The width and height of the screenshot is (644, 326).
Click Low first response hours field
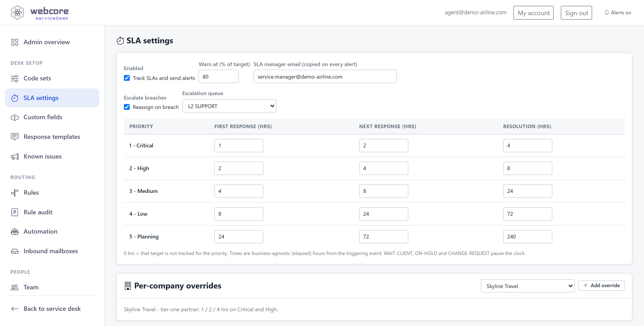tap(239, 214)
